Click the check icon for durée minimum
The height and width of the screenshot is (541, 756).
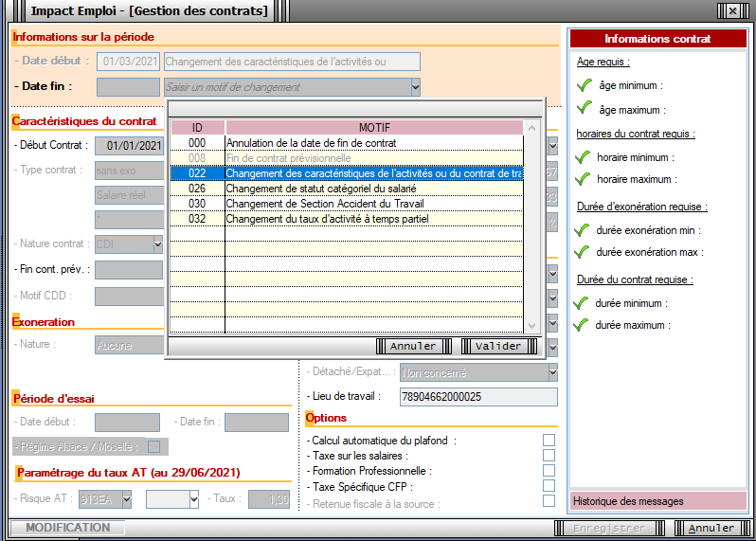pos(581,303)
